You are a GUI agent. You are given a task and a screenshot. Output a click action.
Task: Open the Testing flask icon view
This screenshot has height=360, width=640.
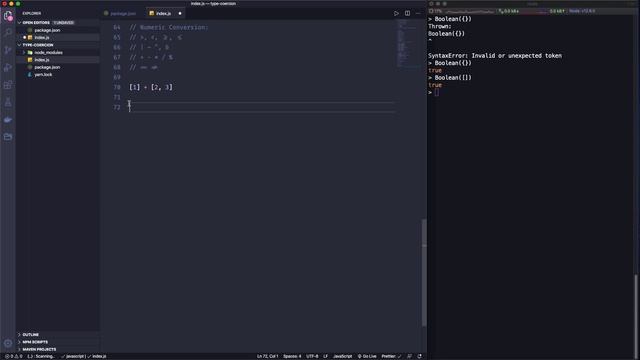pos(8,102)
